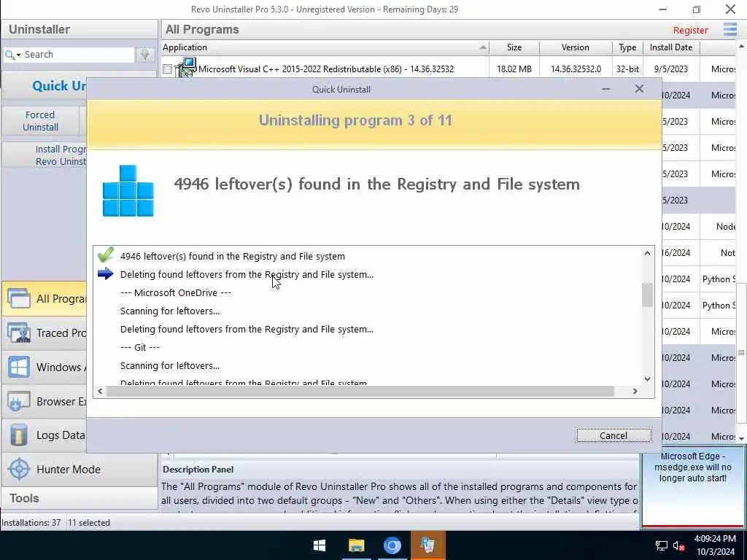Click the filter arrow button beside Search

145,54
